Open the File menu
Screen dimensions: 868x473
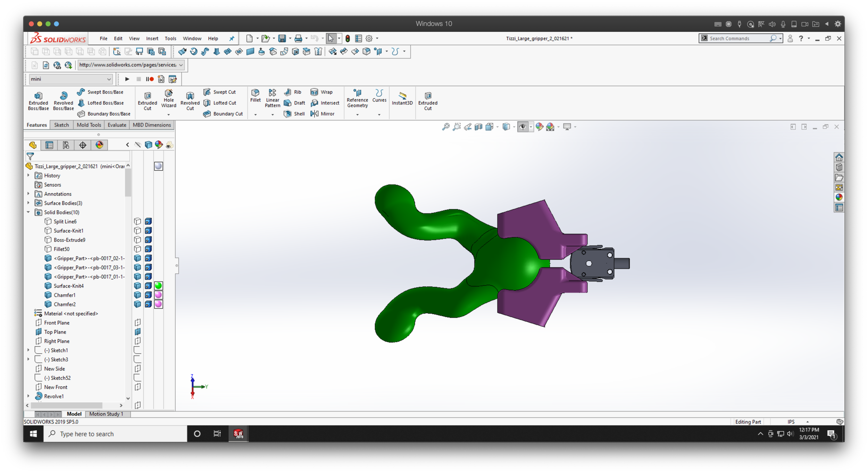[103, 39]
